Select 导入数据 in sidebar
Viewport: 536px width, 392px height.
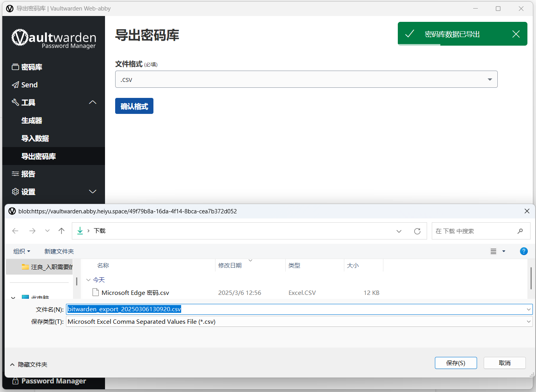[35, 138]
